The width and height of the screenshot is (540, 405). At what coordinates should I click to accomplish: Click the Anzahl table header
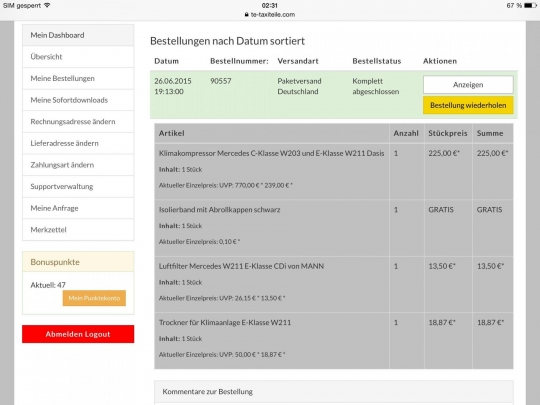pyautogui.click(x=406, y=134)
